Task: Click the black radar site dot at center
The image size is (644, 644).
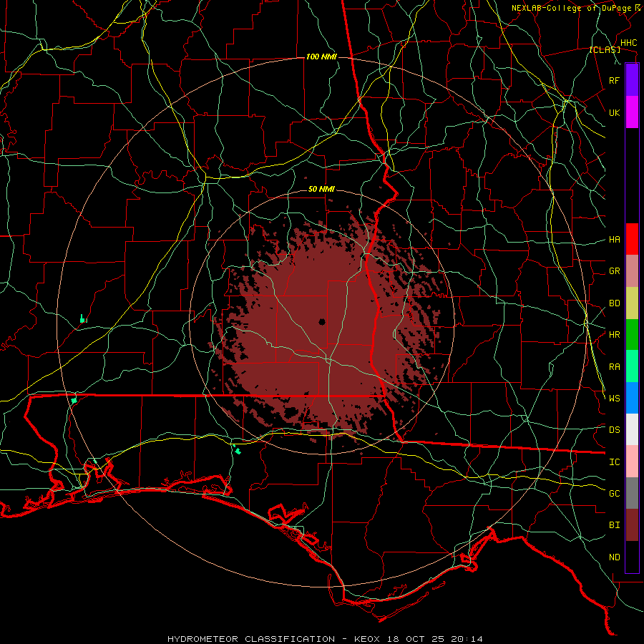Action: tap(322, 321)
